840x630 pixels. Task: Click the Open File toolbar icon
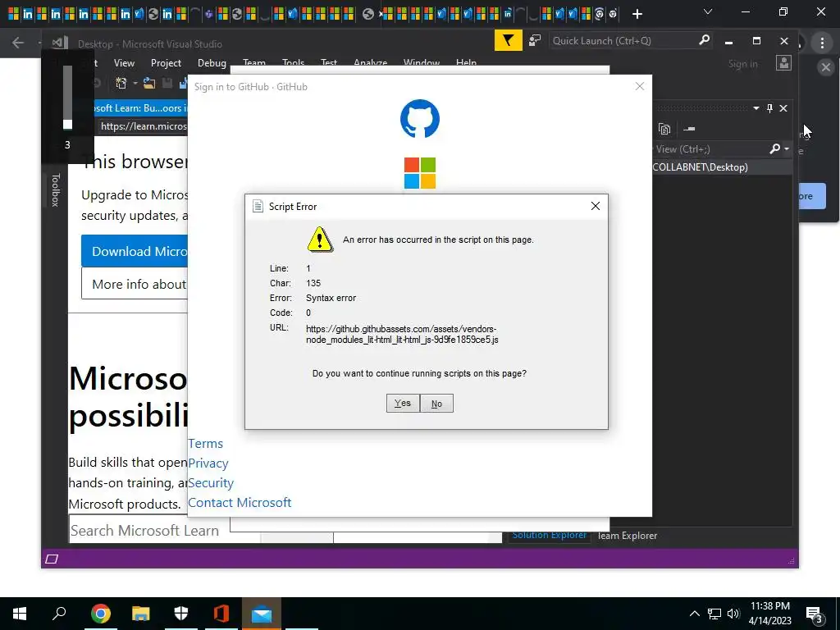click(x=149, y=83)
